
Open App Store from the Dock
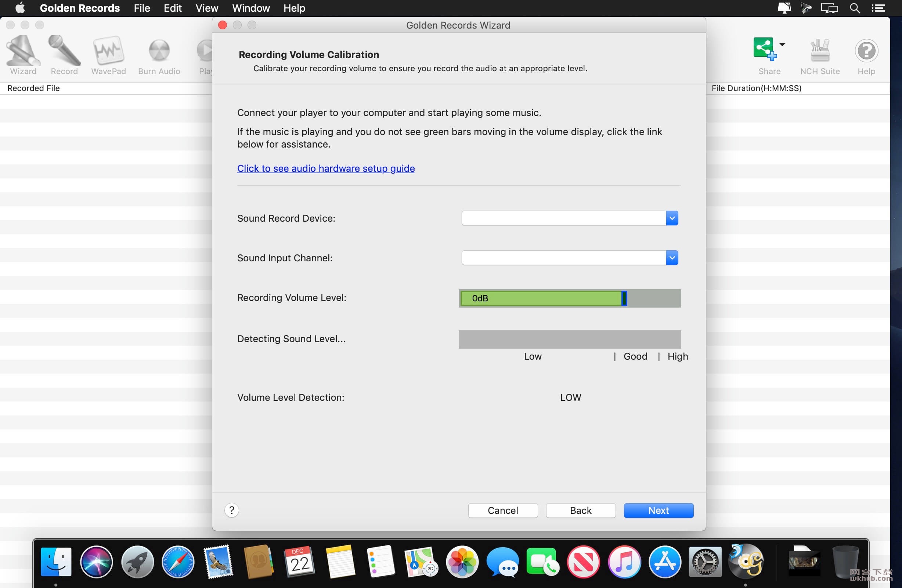click(665, 562)
